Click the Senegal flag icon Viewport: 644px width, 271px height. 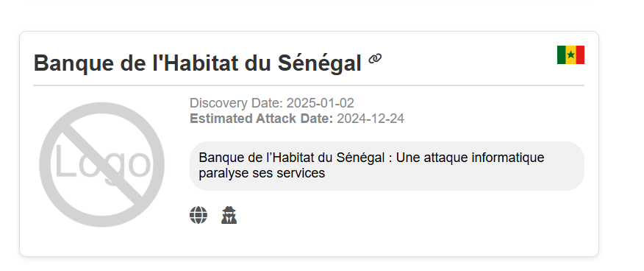click(x=570, y=54)
